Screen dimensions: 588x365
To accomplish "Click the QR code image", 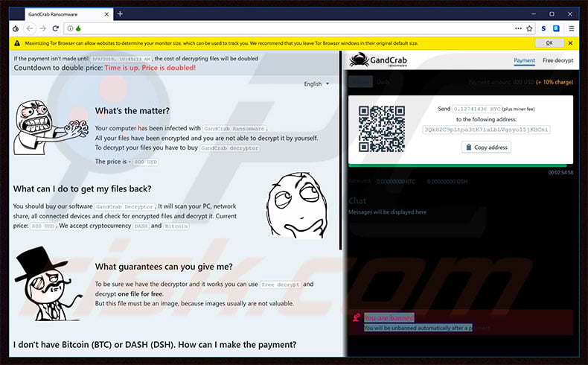I will tap(381, 129).
